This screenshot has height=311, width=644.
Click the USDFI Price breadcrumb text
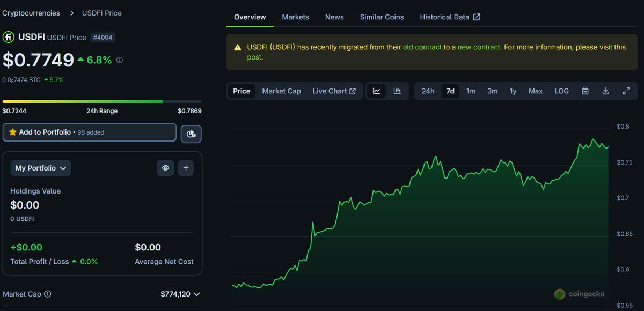[102, 13]
